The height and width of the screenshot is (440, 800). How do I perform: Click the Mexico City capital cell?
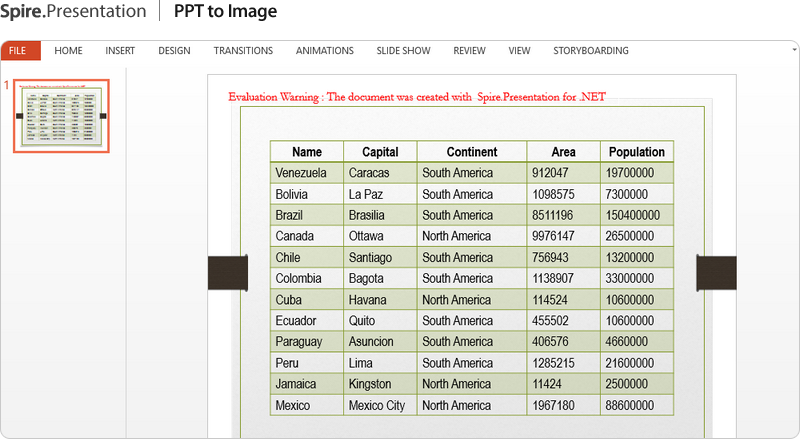[x=379, y=406]
